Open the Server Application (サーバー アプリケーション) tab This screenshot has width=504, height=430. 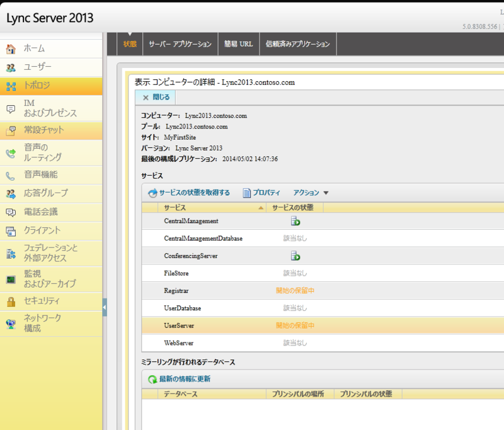[180, 44]
